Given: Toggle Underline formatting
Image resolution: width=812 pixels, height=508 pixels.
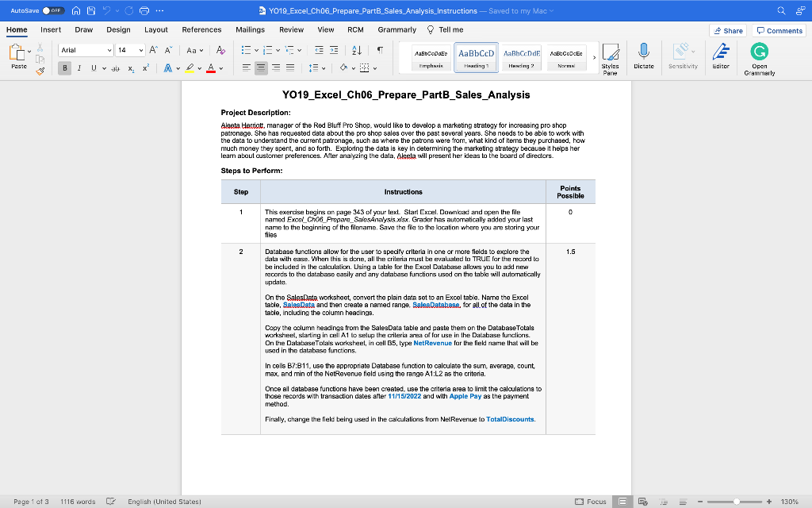Looking at the screenshot, I should pyautogui.click(x=94, y=68).
